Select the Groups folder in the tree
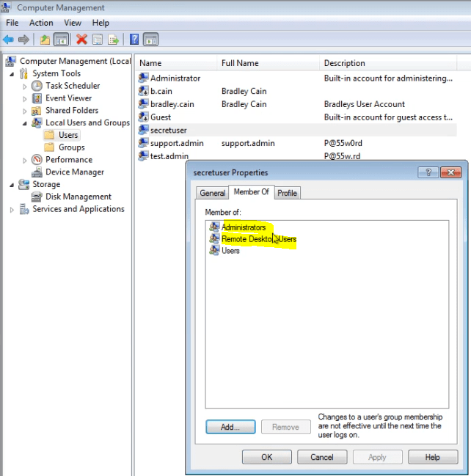Viewport: 471px width, 476px height. [71, 147]
